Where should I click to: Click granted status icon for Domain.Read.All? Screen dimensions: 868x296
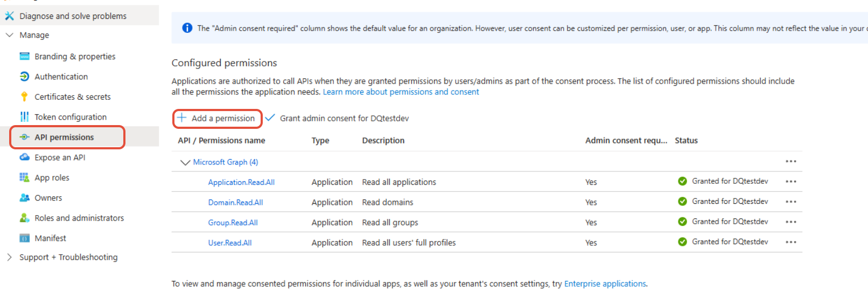click(682, 201)
